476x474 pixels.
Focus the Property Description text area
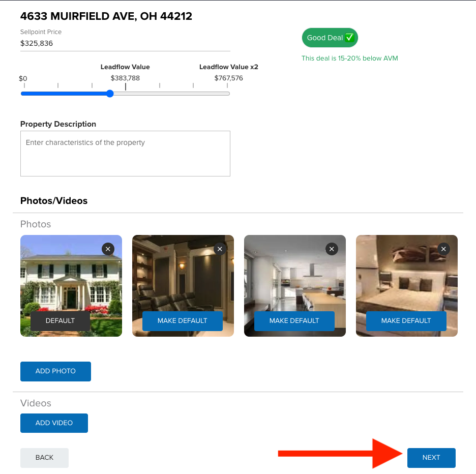[125, 154]
